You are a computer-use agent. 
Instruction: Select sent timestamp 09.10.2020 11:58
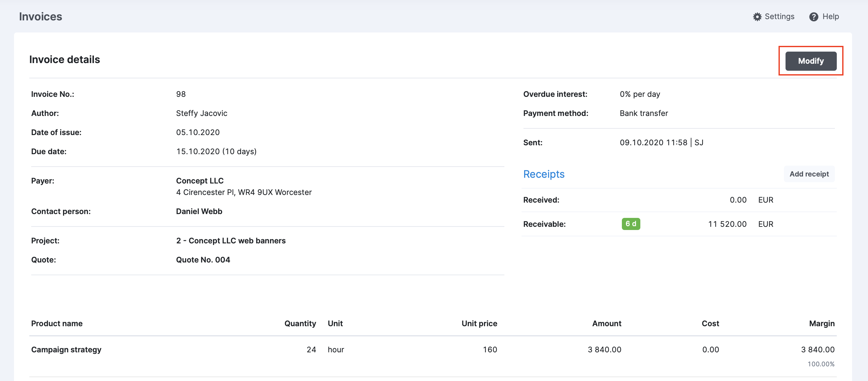click(x=653, y=143)
